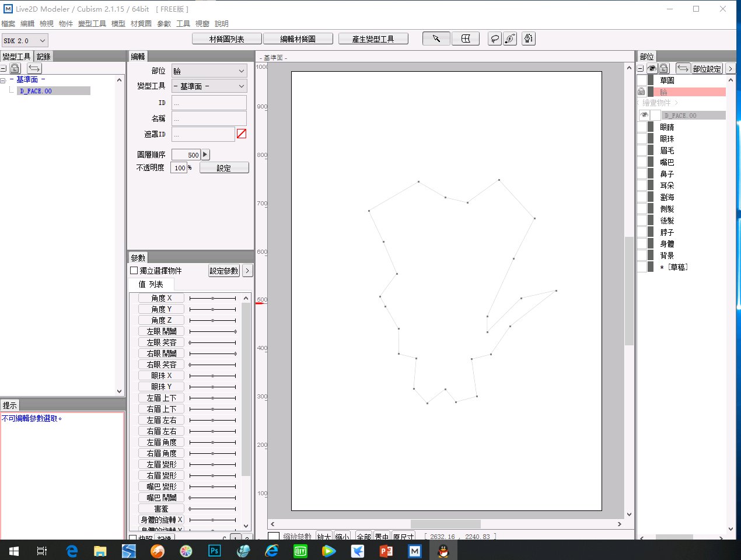Click the 材質圖列表 button

(x=227, y=38)
